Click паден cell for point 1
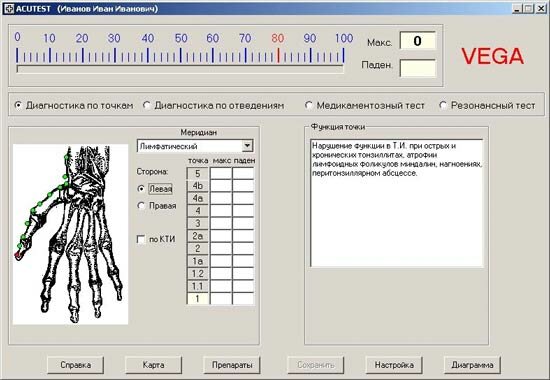This screenshot has width=550, height=380. 243,299
